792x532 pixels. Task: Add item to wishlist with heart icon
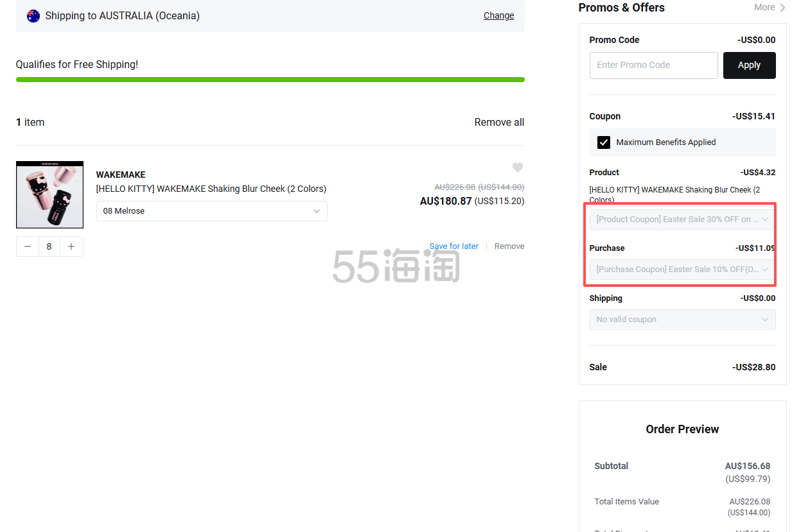point(517,167)
